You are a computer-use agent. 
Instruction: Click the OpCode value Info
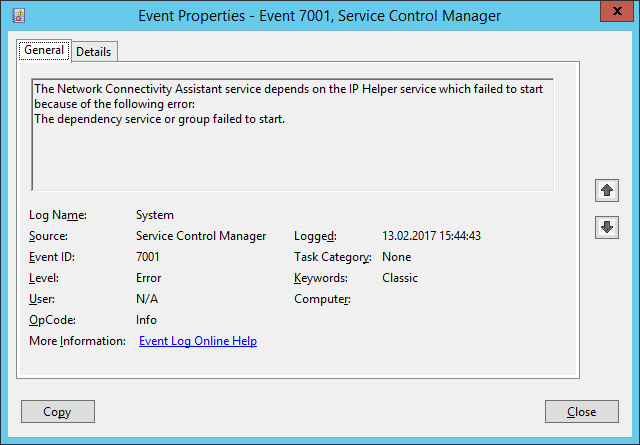click(x=146, y=320)
